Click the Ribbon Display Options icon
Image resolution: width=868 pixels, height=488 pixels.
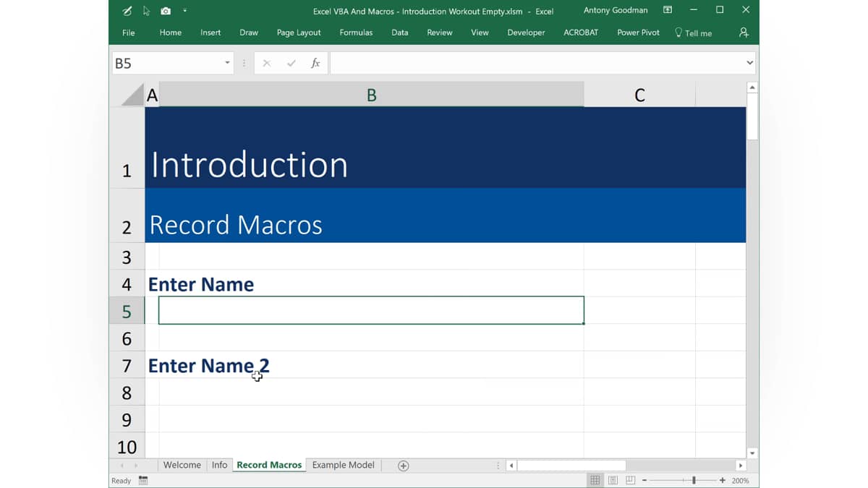point(668,10)
